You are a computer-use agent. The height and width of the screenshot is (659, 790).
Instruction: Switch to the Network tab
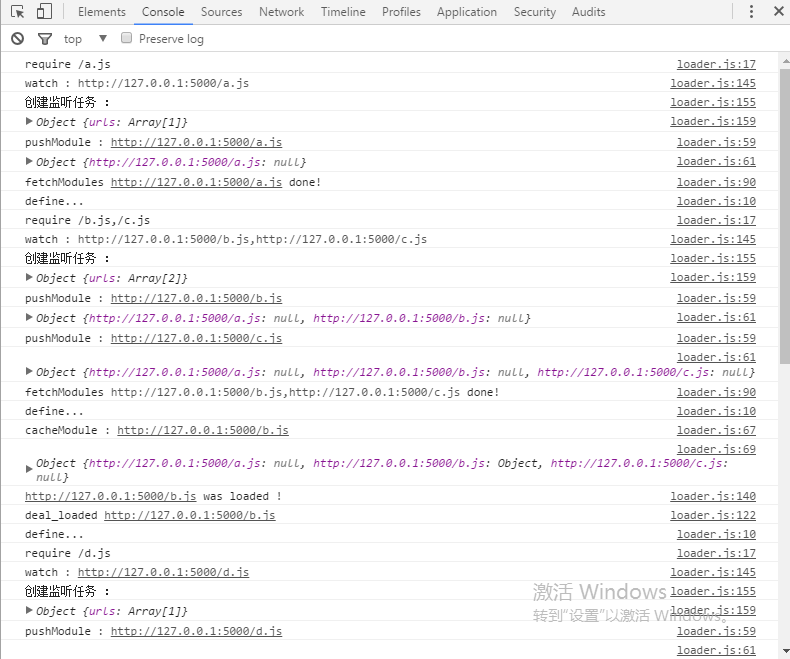[x=281, y=12]
